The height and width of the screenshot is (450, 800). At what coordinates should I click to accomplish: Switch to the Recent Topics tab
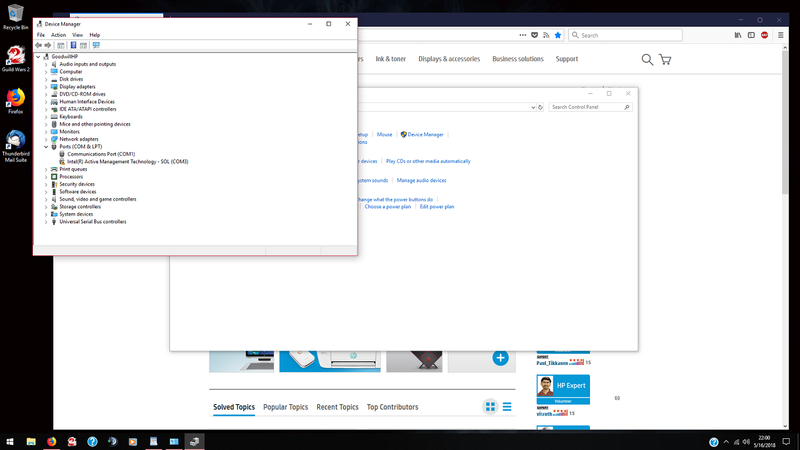point(337,407)
